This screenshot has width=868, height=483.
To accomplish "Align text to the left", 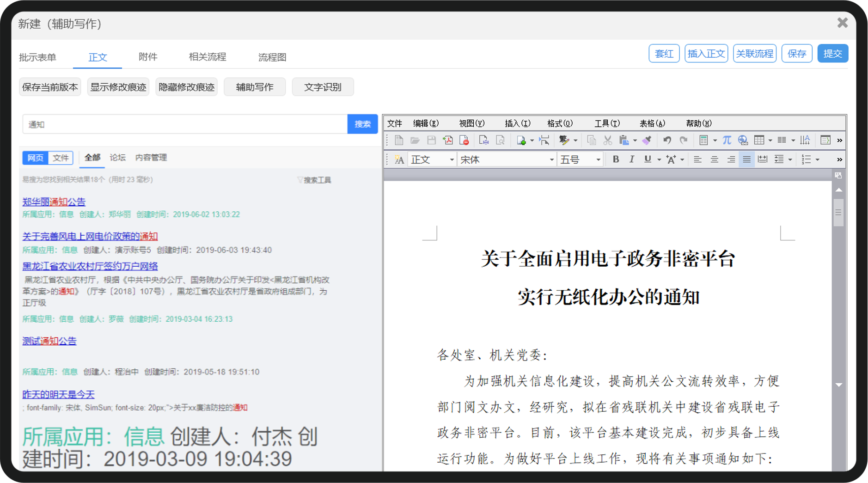I will 697,159.
